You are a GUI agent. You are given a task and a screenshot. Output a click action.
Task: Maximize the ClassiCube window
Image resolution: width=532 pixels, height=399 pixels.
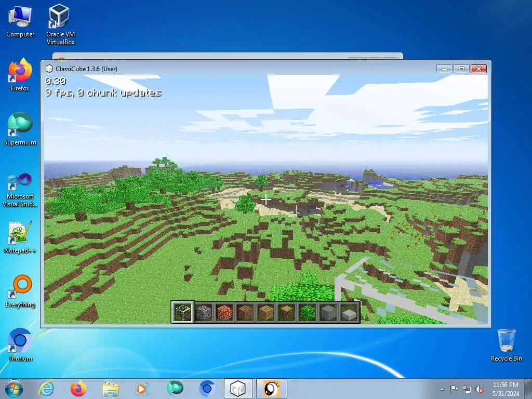[461, 69]
